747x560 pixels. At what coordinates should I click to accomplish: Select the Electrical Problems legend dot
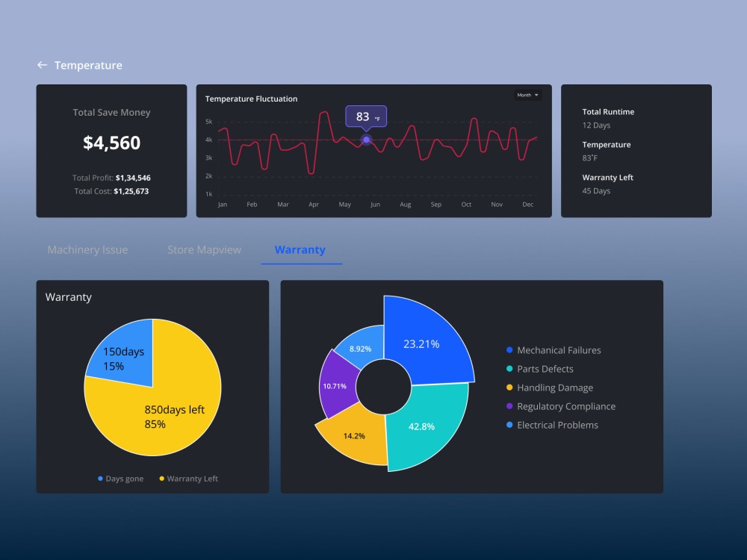(509, 424)
